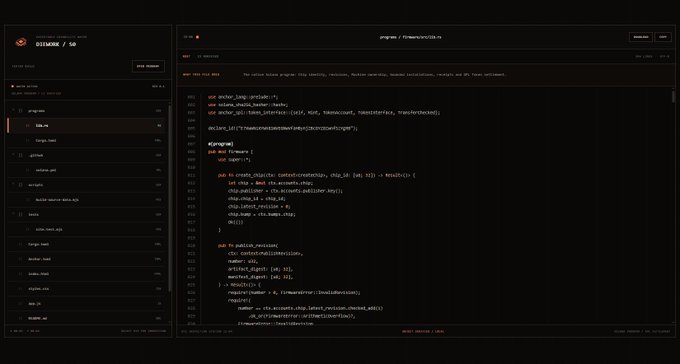Open styles.css file
Image resolution: width=680 pixels, height=364 pixels.
tap(87, 289)
